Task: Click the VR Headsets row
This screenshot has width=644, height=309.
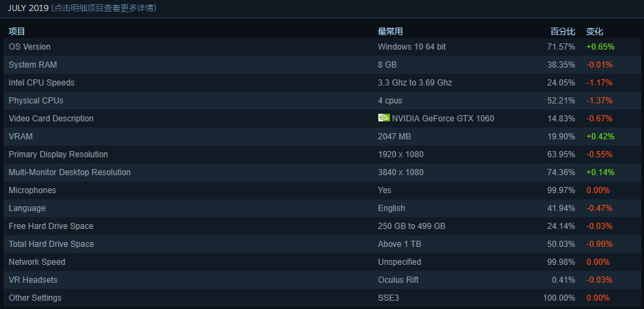Action: tap(33, 280)
